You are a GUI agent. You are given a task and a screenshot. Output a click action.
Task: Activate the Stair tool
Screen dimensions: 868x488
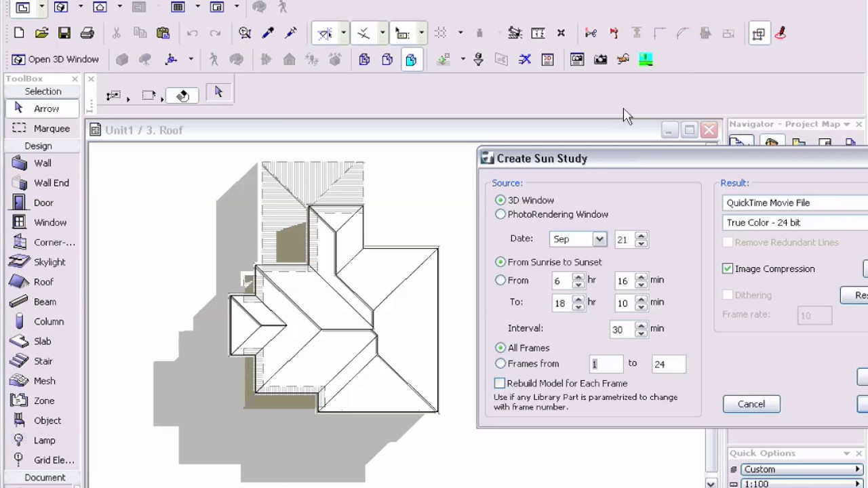click(x=42, y=361)
